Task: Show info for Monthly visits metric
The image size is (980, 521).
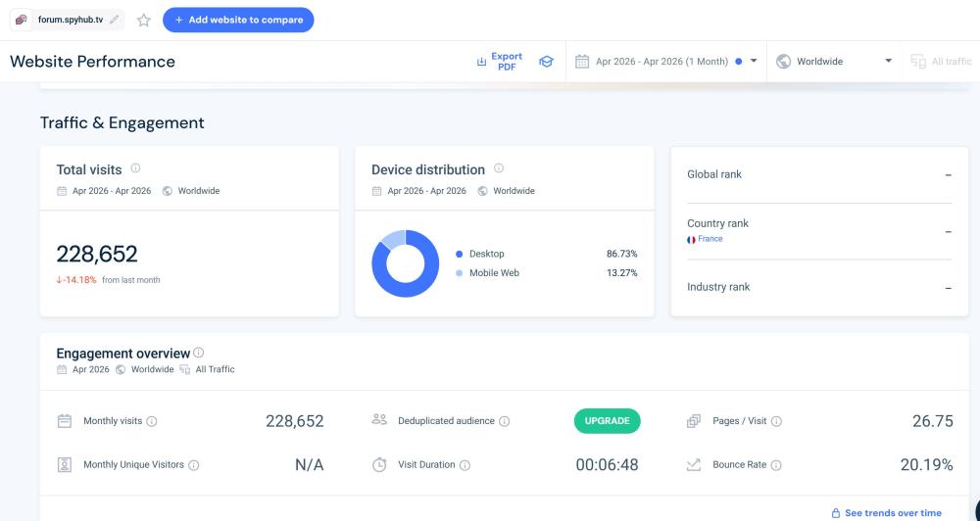Action: 151,421
